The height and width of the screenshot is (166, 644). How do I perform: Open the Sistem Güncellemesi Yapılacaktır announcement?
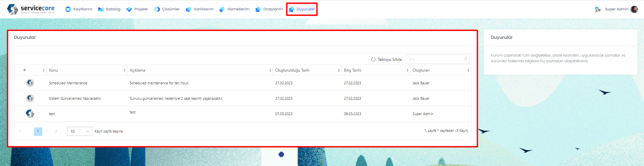[75, 98]
